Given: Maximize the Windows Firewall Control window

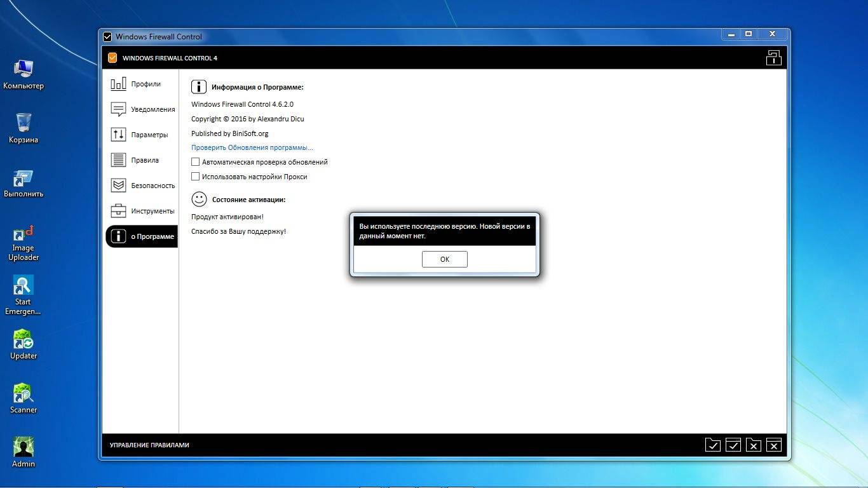Looking at the screenshot, I should pyautogui.click(x=749, y=34).
